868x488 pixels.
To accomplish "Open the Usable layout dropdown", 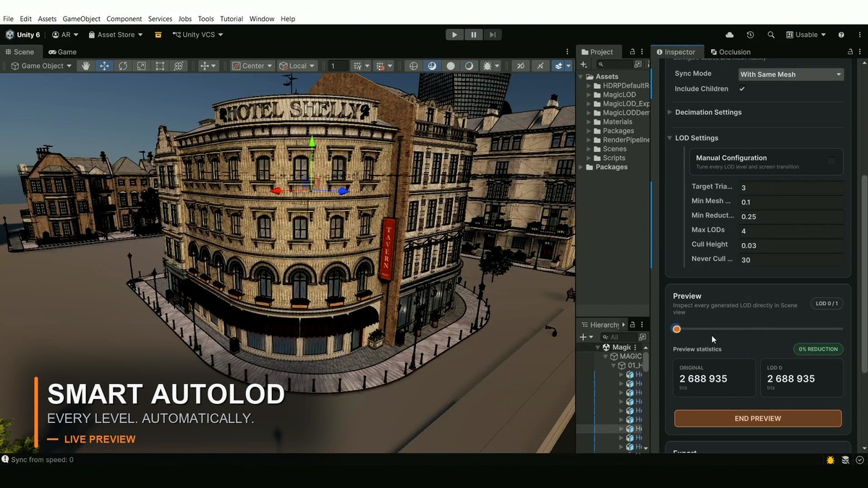I will coord(806,35).
